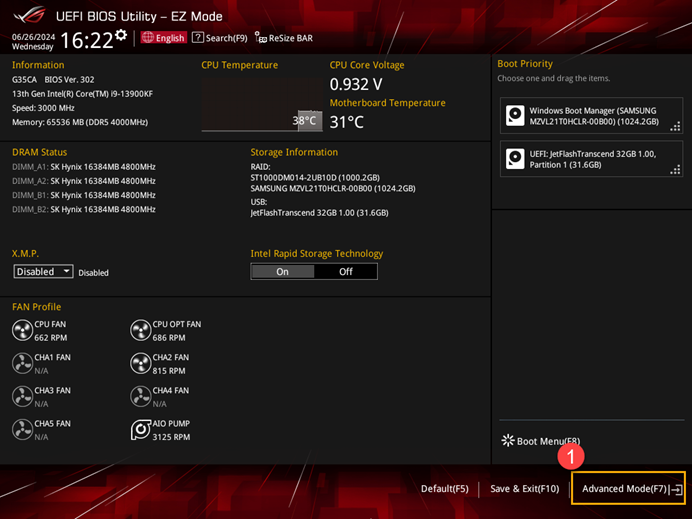692x519 pixels.
Task: Click the ReSize BAR icon
Action: (x=260, y=38)
